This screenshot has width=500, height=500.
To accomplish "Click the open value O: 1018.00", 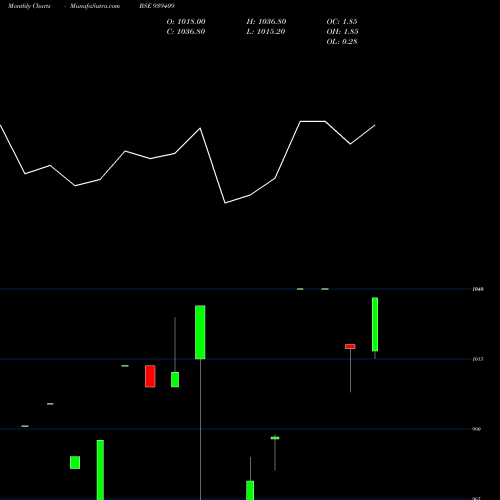I will click(x=186, y=22).
